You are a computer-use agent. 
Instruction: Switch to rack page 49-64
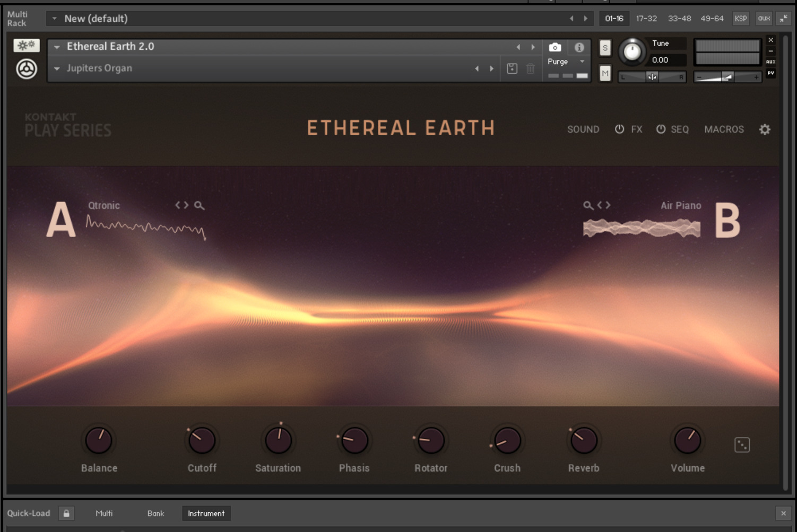712,19
